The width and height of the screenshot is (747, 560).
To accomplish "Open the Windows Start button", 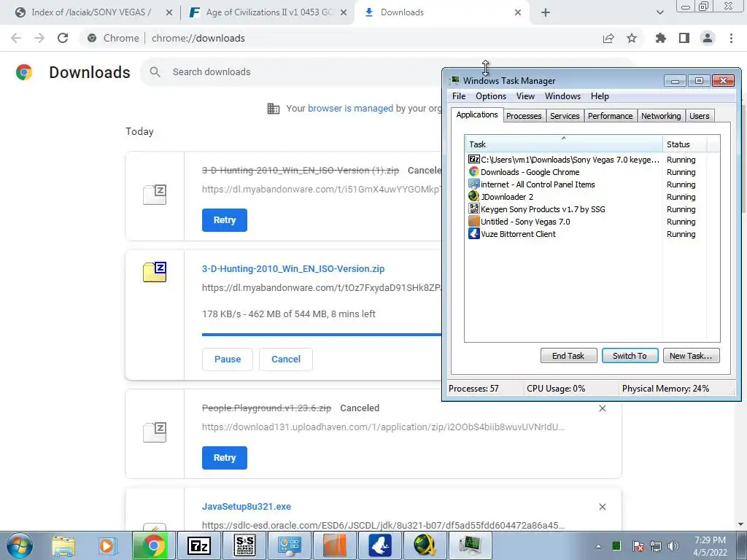I will pyautogui.click(x=20, y=545).
